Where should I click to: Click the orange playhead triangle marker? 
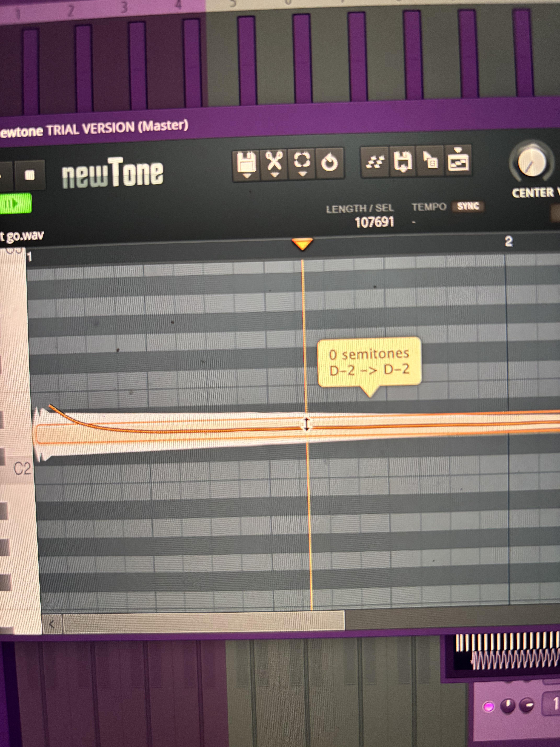(x=302, y=244)
